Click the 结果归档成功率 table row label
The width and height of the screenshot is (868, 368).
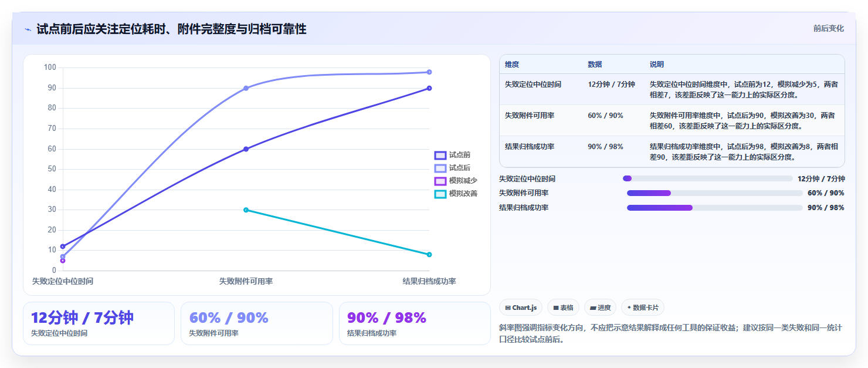coord(530,147)
